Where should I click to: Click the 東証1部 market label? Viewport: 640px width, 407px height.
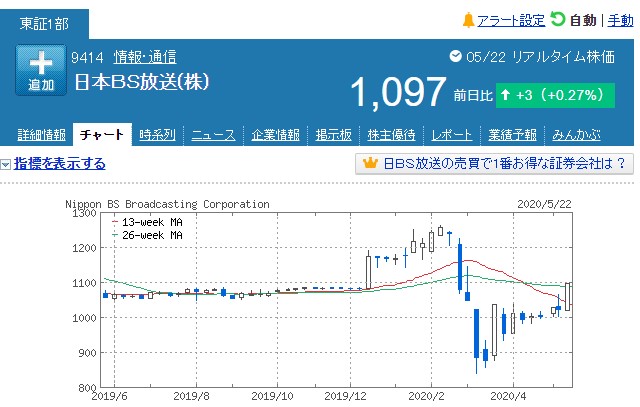click(44, 24)
